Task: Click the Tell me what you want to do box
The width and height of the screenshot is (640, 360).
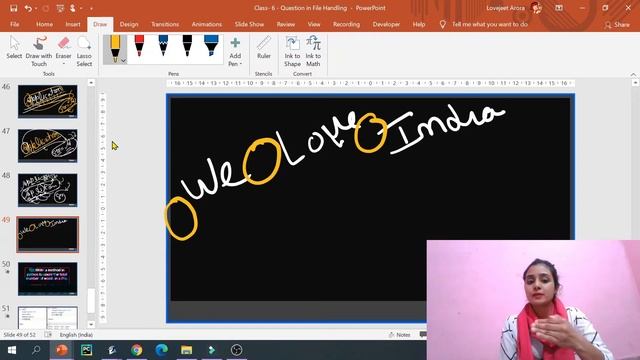Action: point(484,24)
